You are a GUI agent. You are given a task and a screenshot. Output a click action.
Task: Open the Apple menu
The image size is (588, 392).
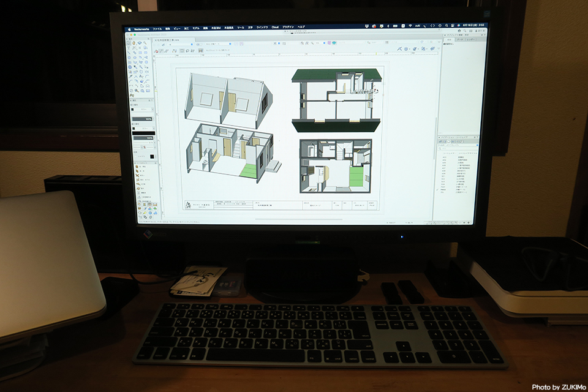point(130,29)
